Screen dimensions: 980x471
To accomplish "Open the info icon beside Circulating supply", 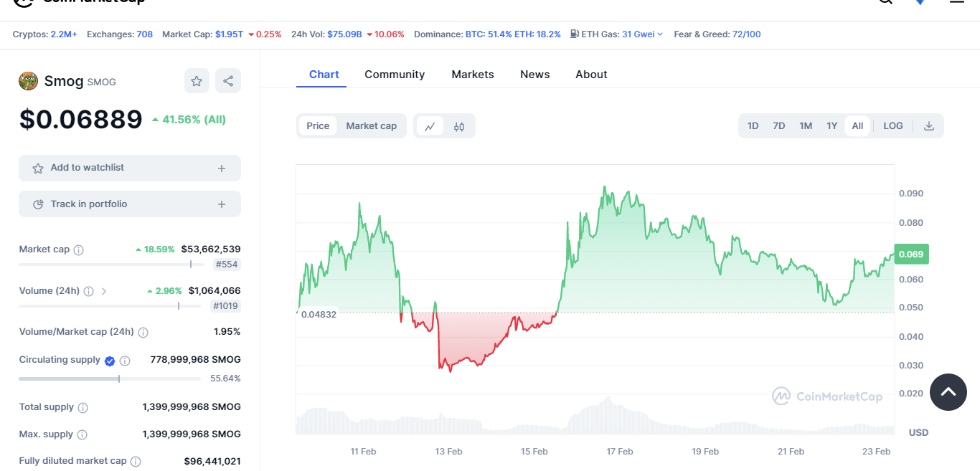I will (125, 361).
